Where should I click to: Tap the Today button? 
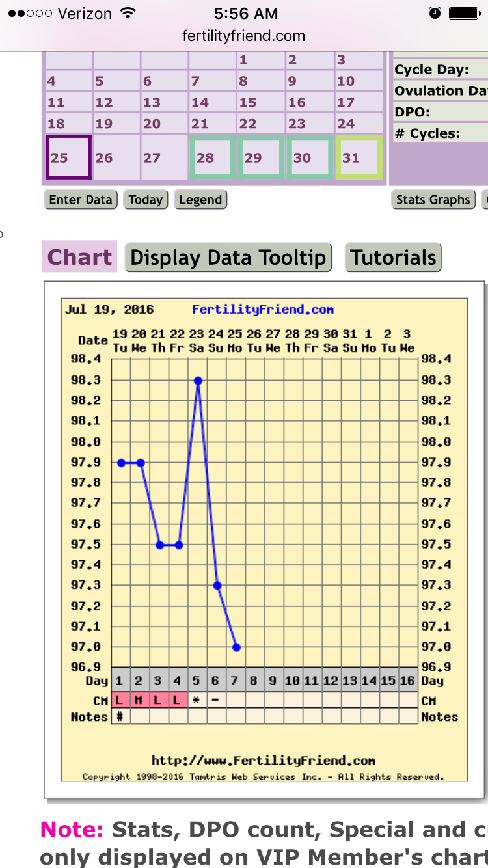(x=146, y=200)
